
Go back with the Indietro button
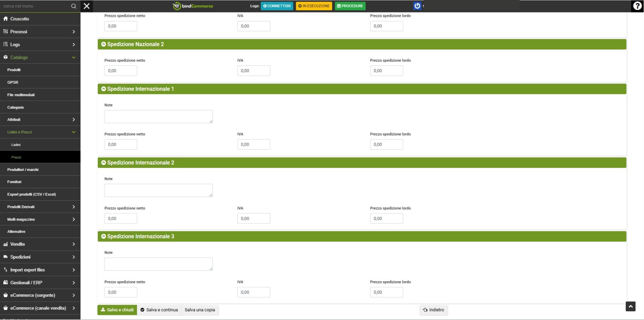[433, 310]
